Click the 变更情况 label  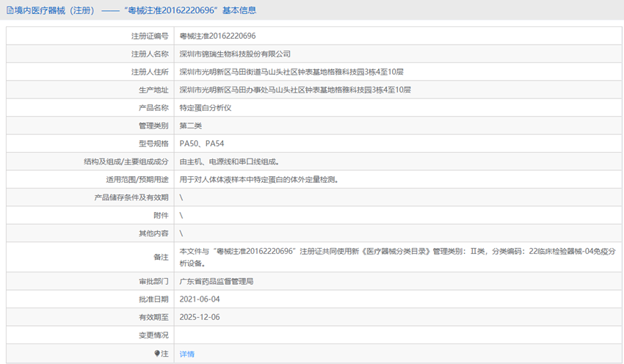[153, 335]
